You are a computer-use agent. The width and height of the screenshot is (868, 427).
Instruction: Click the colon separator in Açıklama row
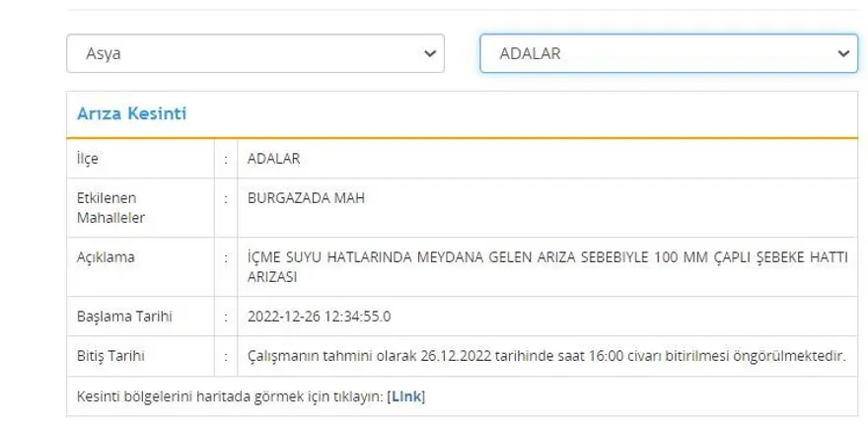226,257
